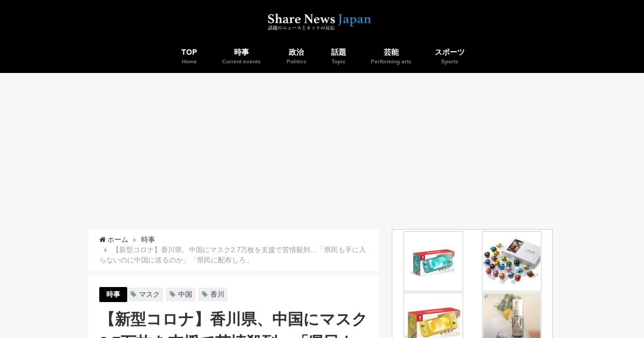Go to 時事 breadcrumb link
The image size is (644, 338).
[148, 240]
